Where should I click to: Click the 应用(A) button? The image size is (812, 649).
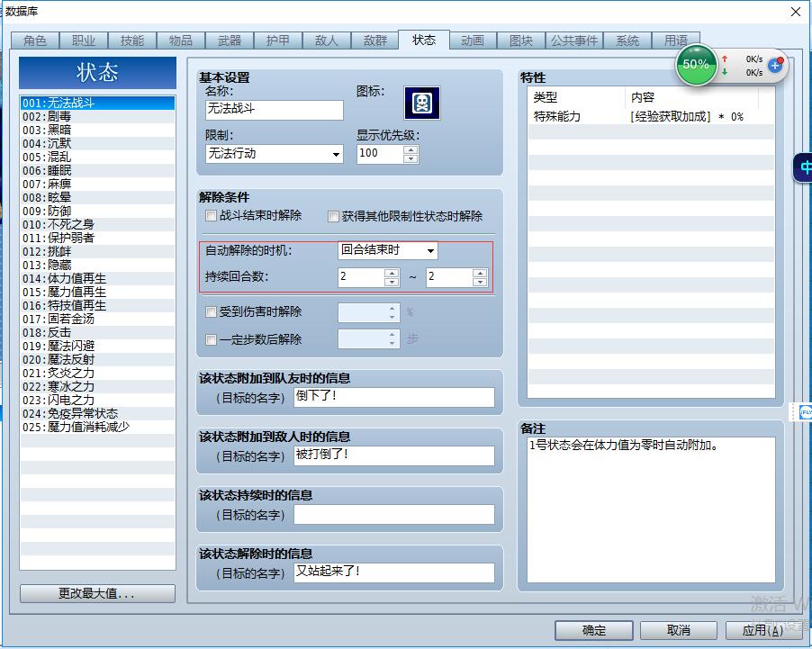coord(763,630)
